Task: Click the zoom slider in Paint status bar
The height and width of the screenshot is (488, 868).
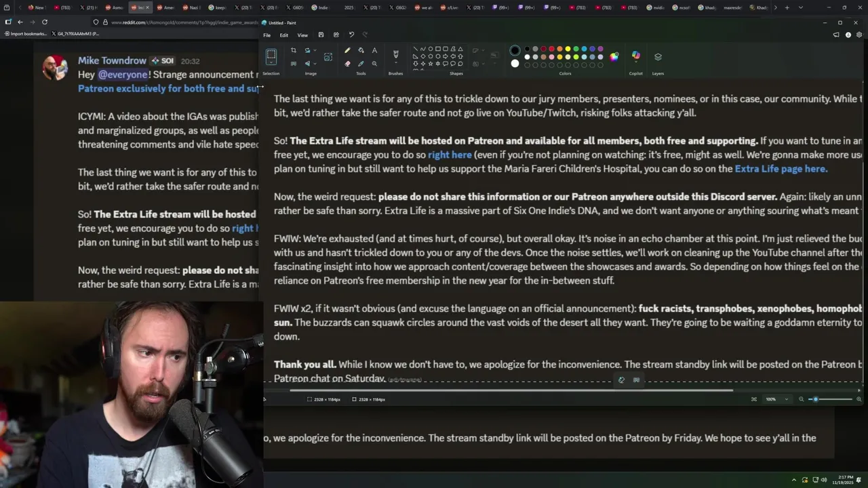Action: point(830,399)
